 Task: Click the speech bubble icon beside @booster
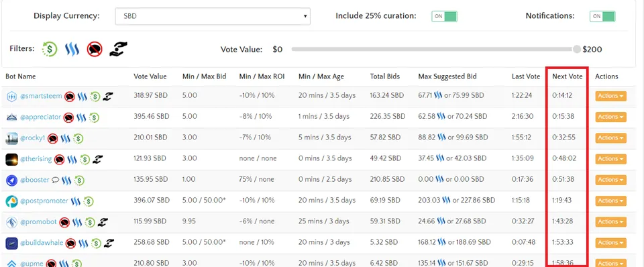pos(56,180)
